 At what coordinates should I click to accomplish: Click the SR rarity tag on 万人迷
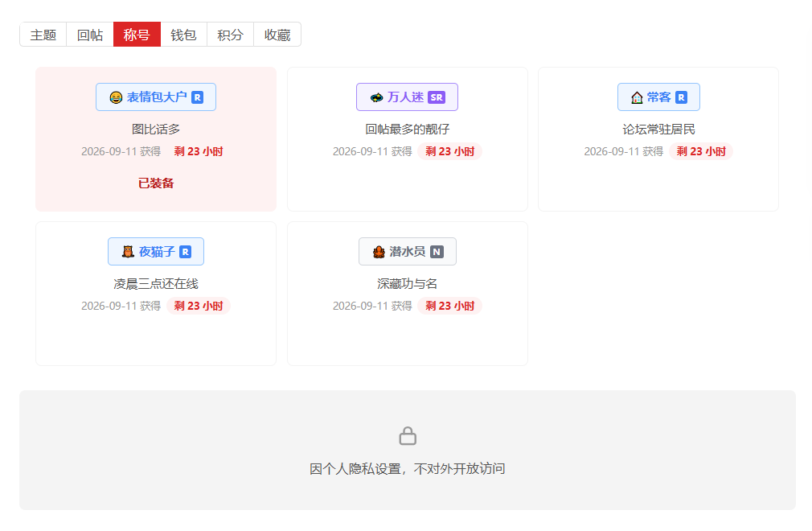437,97
